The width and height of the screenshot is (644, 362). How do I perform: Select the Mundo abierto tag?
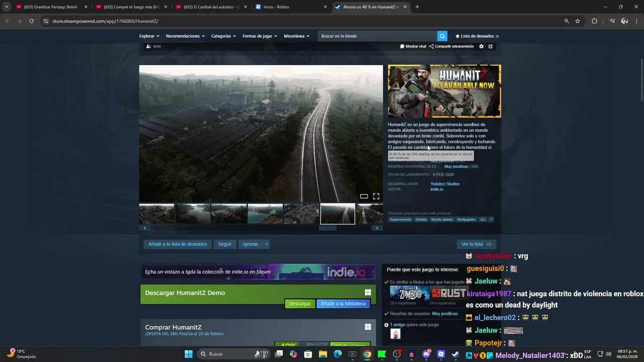click(x=442, y=219)
